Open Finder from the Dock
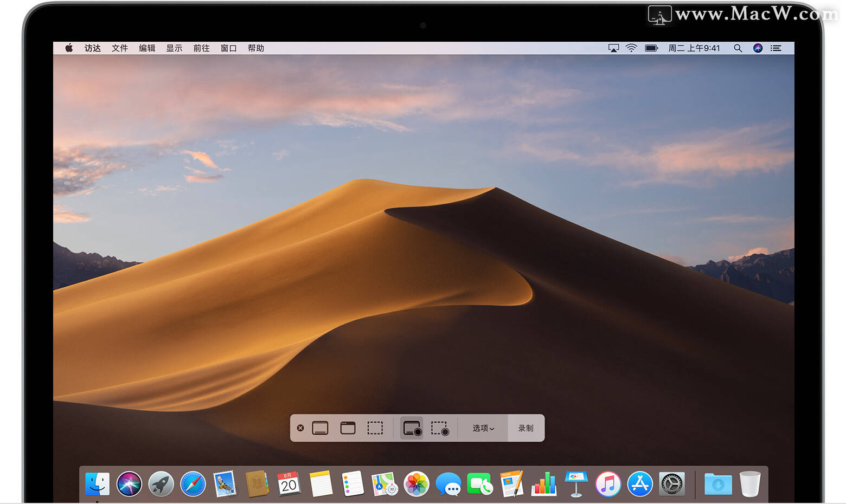 (x=98, y=484)
